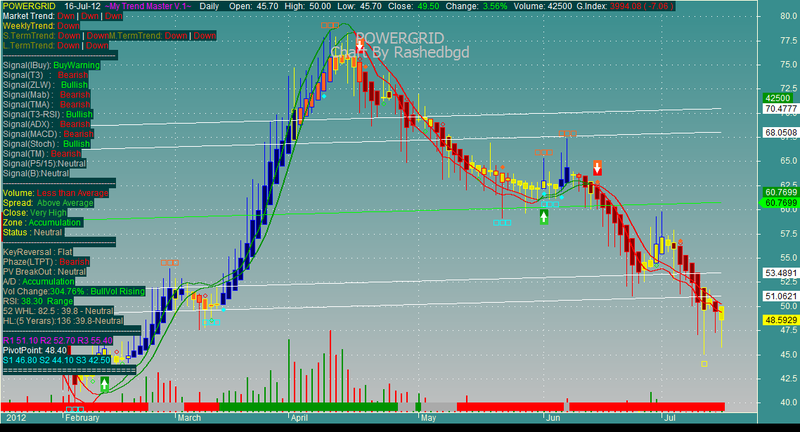Click the G.Index 3994.08 value

coord(626,6)
